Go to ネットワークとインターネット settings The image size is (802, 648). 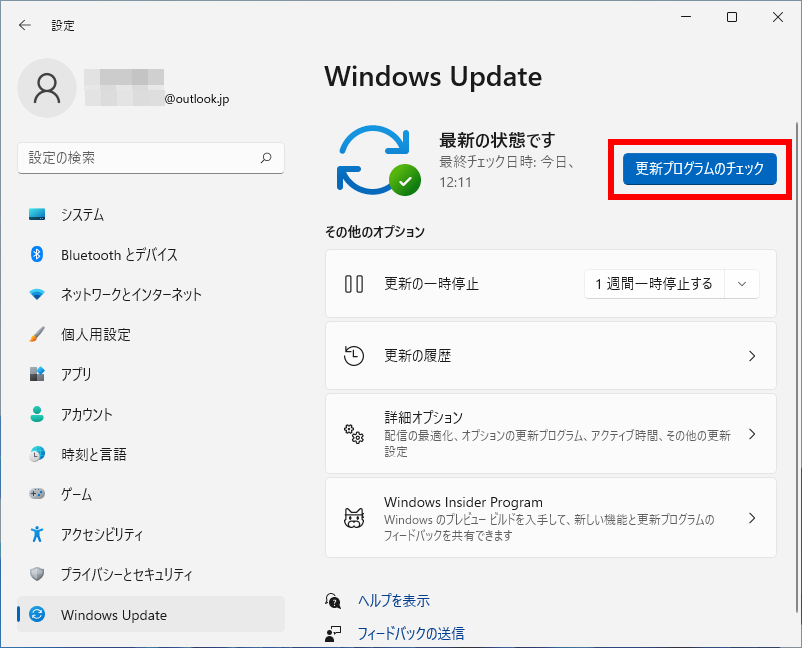point(150,294)
